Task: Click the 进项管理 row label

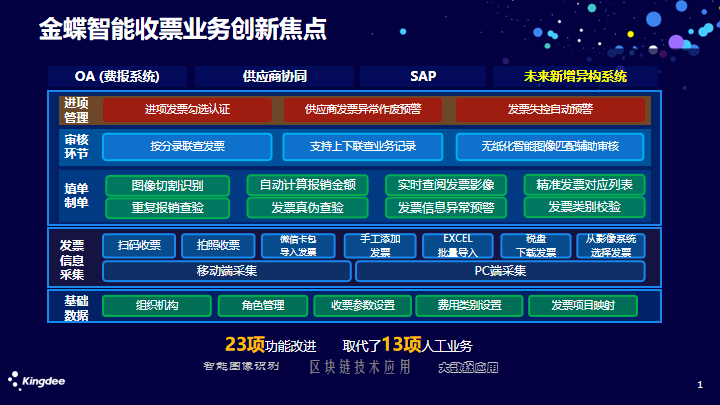Action: 76,110
